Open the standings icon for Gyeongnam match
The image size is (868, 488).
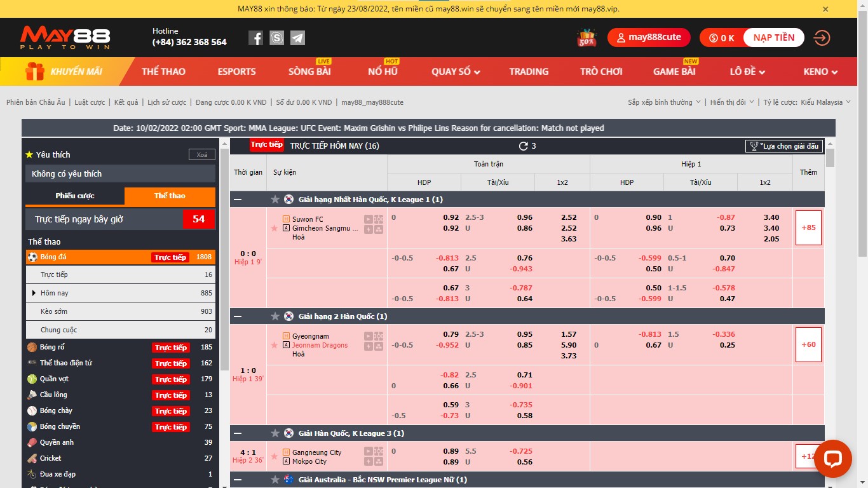point(379,346)
